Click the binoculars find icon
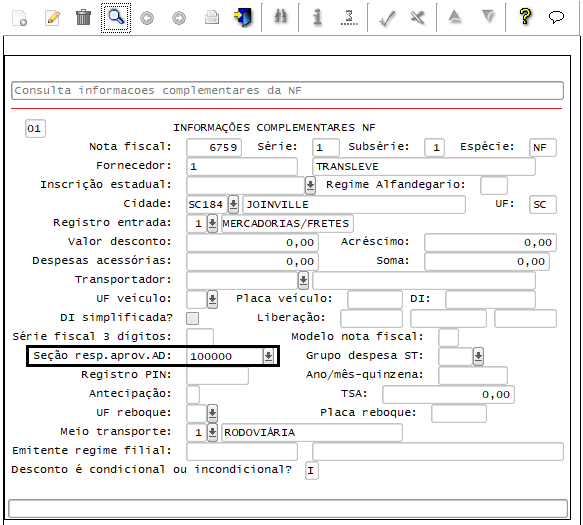This screenshot has height=525, width=583. tap(280, 17)
